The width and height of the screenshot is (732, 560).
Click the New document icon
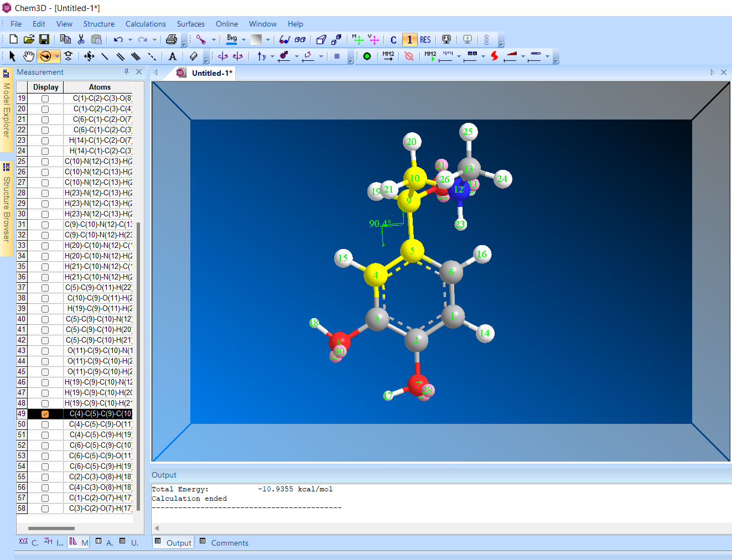[x=14, y=39]
